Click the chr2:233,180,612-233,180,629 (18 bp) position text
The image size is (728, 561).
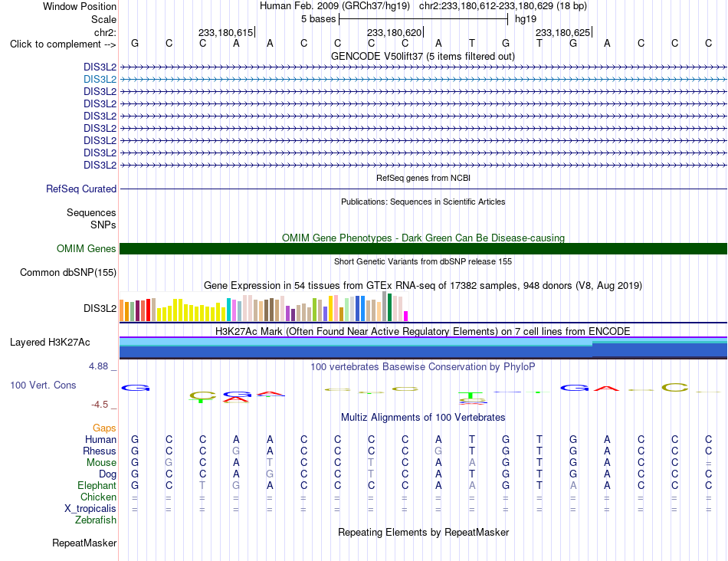[x=503, y=6]
